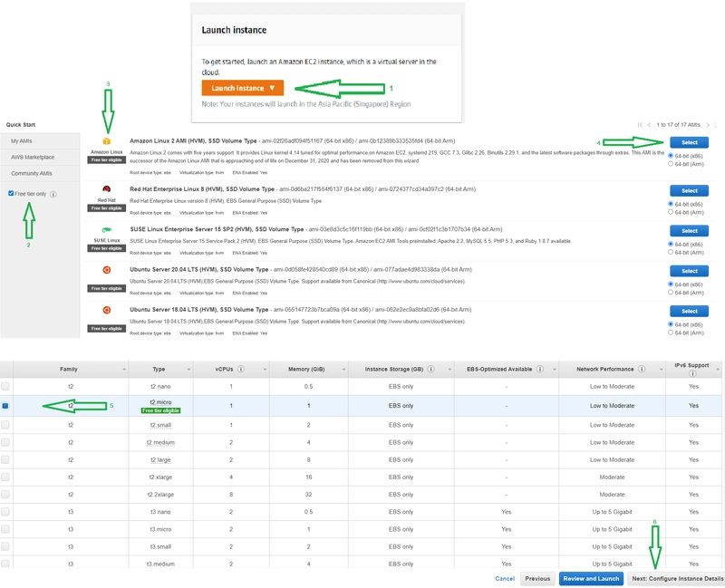Image resolution: width=725 pixels, height=588 pixels.
Task: Check the t2.medium instance row
Action: click(x=5, y=442)
